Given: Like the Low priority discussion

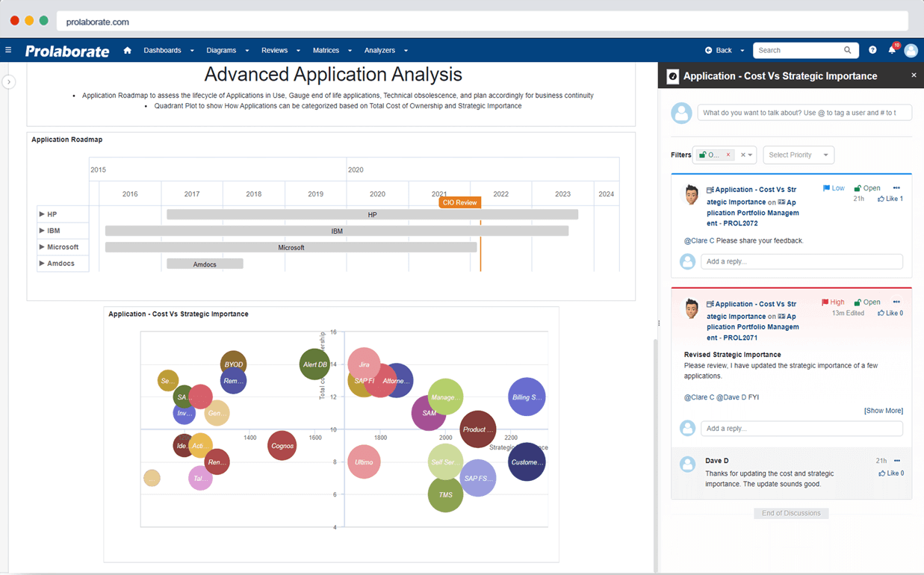Looking at the screenshot, I should pos(890,199).
